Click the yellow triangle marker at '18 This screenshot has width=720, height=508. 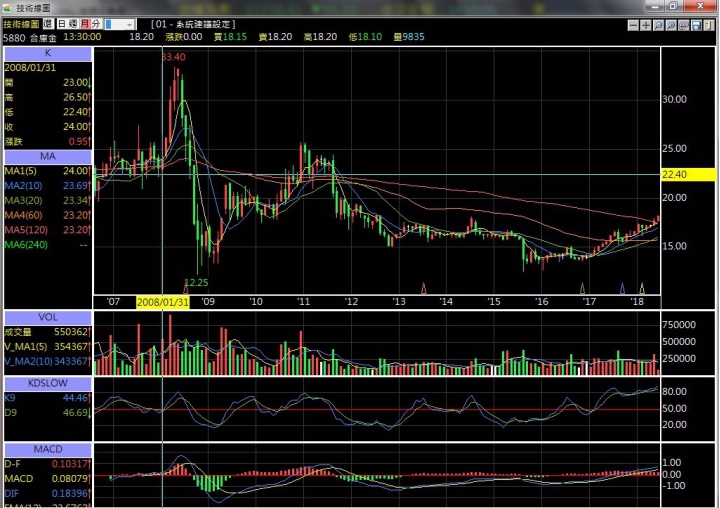pos(642,288)
